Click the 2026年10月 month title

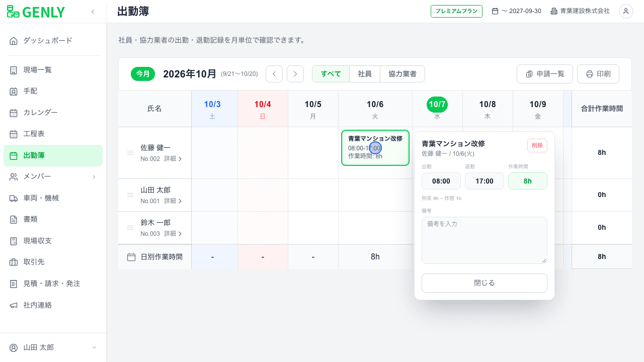[190, 74]
